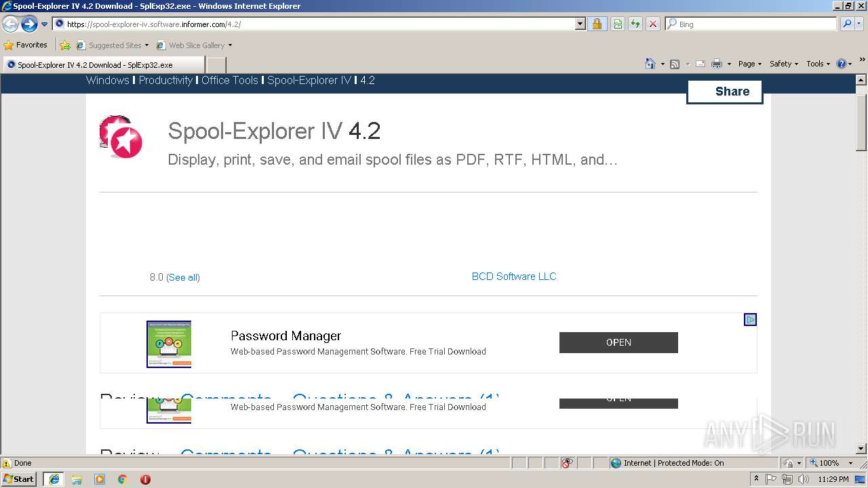Click the vertical scrollbar thumb
Screen dimensions: 868x488
point(862,122)
